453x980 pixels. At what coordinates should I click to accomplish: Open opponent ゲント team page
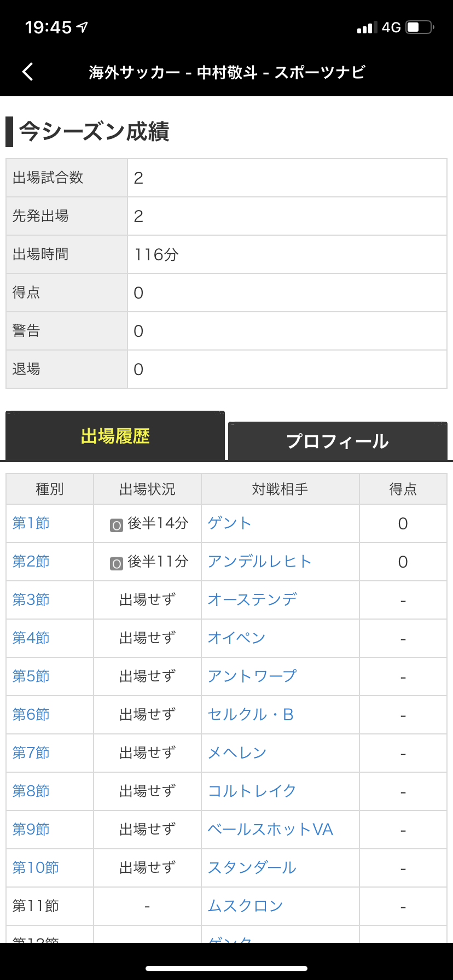coord(230,523)
